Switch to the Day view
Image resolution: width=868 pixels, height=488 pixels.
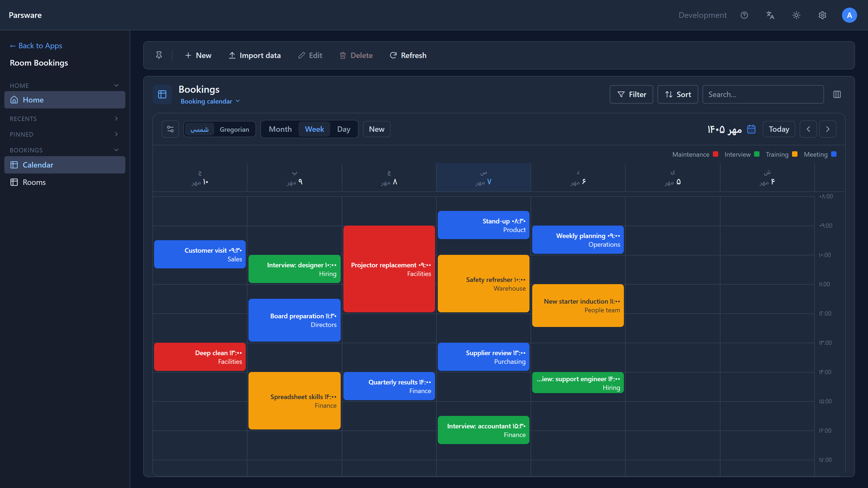(x=344, y=129)
